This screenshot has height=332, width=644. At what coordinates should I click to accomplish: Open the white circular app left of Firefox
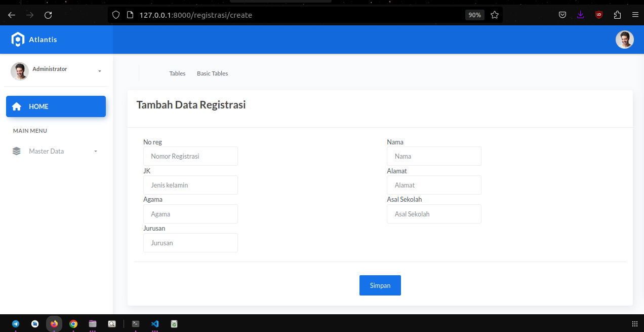35,323
